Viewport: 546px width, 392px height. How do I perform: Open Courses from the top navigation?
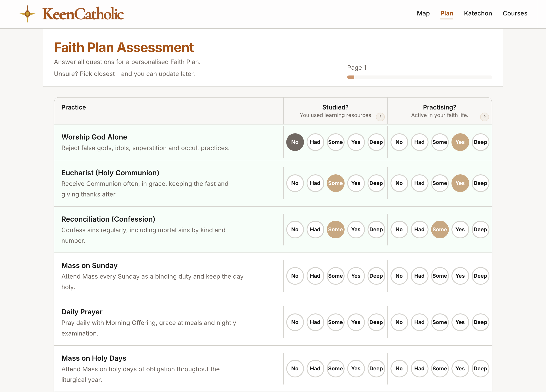515,13
